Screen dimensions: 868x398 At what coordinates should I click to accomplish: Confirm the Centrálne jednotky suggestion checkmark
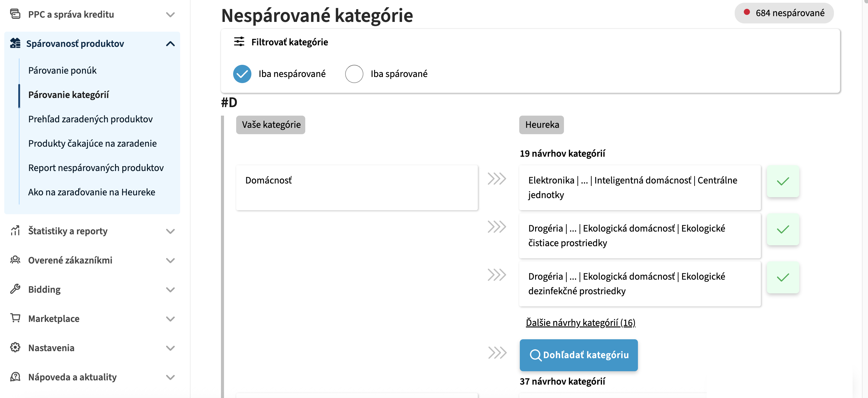(783, 181)
